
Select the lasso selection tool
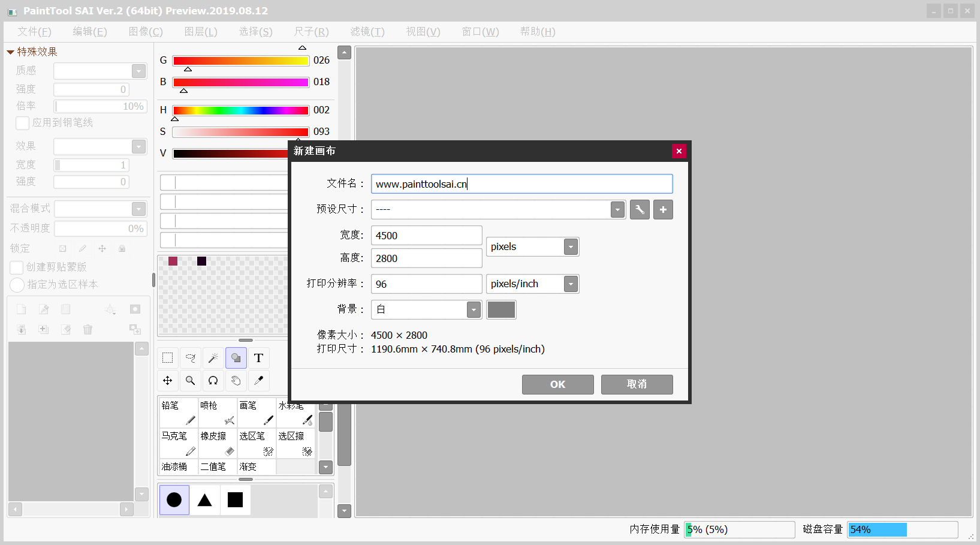pyautogui.click(x=191, y=358)
